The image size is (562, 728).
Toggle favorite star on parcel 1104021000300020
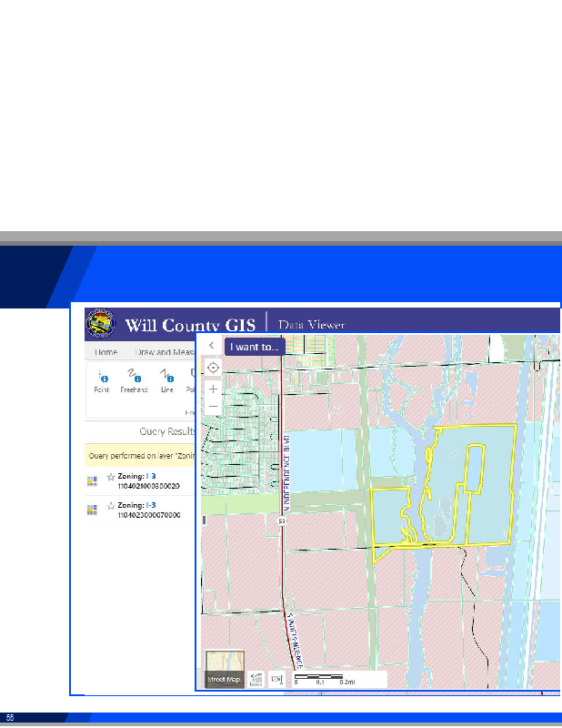tap(111, 478)
